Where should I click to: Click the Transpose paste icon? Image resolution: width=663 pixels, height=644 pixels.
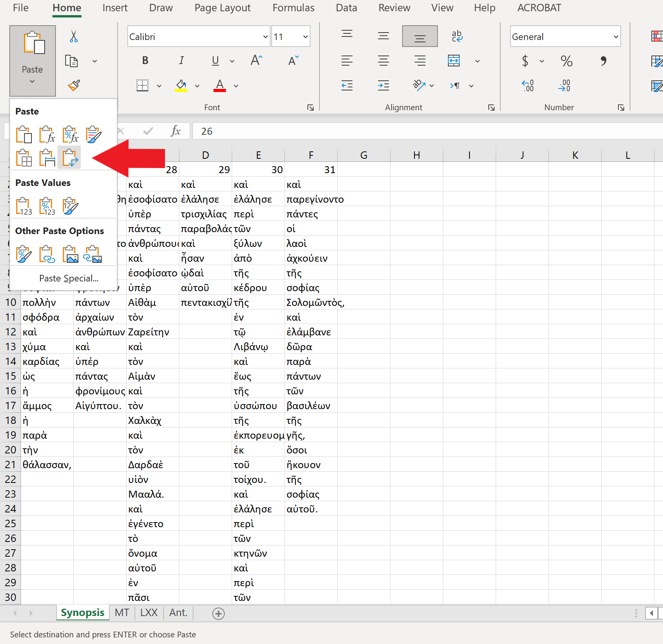coord(69,158)
